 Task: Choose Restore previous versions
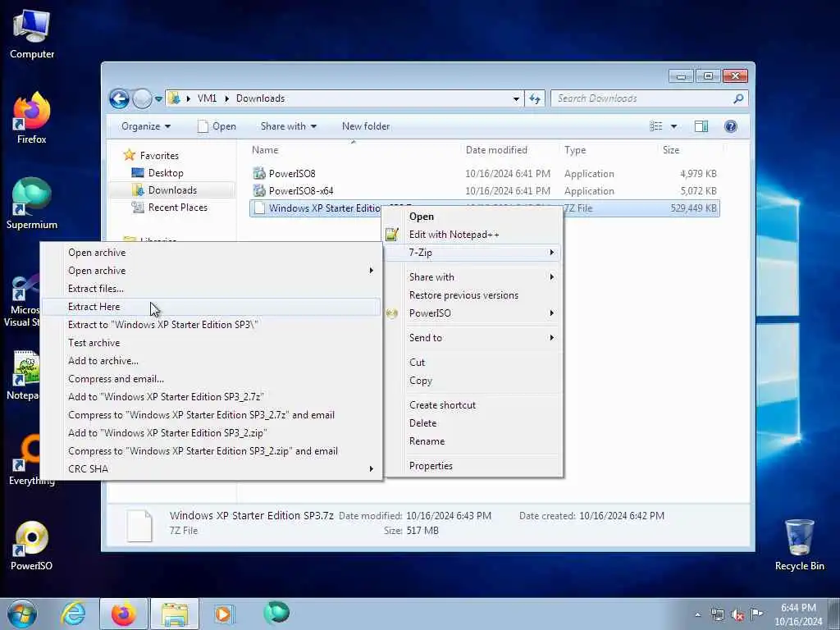[473, 295]
